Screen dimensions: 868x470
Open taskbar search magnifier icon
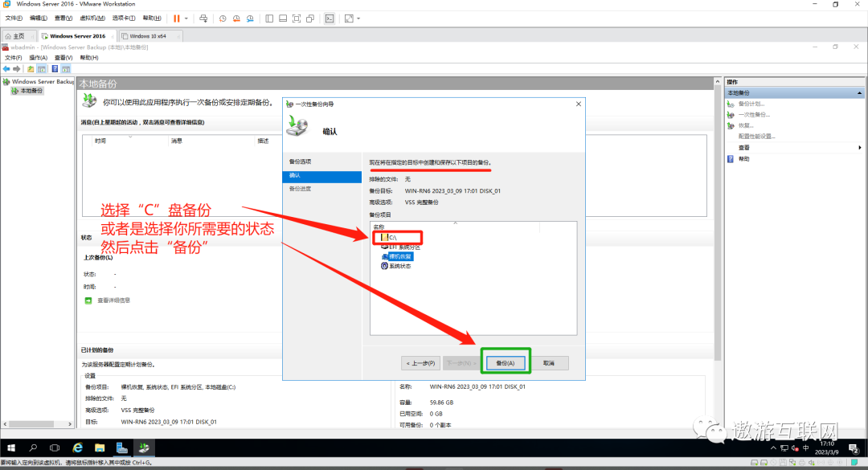click(33, 448)
